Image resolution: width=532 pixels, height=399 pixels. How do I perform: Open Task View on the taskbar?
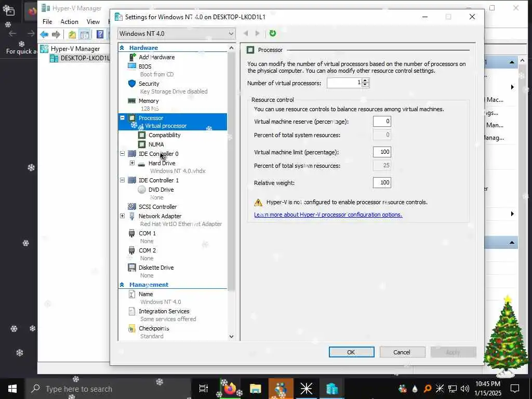point(204,389)
